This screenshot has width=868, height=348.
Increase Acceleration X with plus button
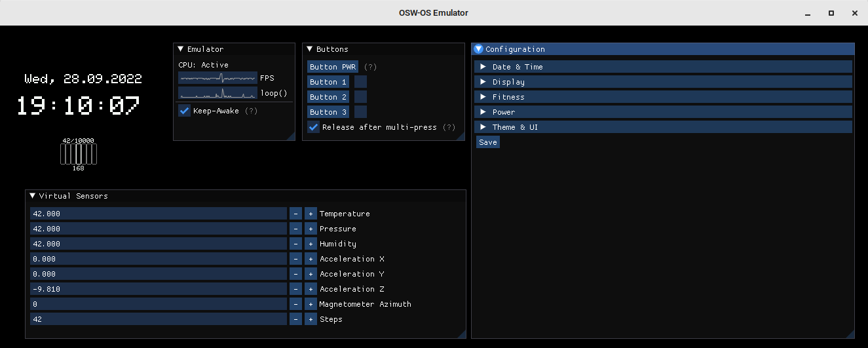coord(311,259)
